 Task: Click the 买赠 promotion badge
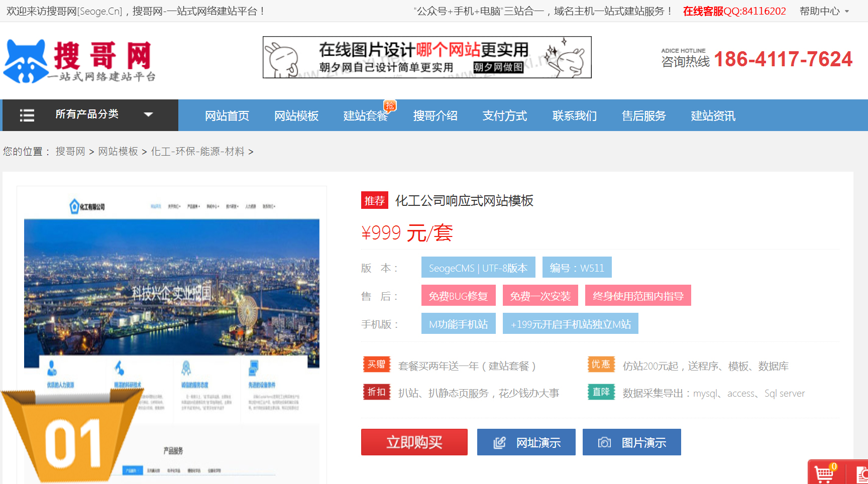376,365
